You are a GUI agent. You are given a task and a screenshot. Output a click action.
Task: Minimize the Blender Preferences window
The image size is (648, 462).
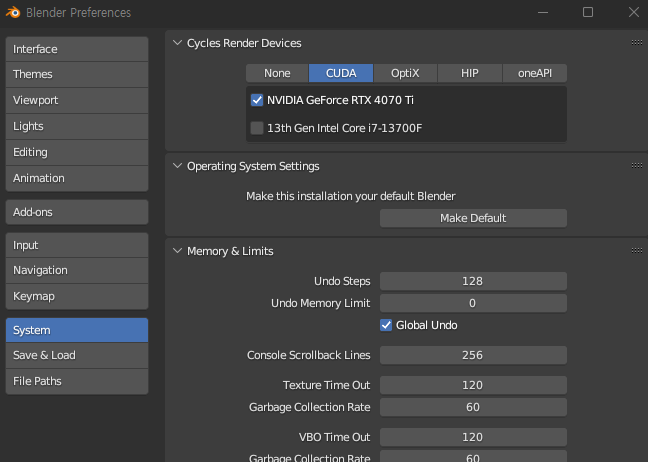[x=543, y=12]
